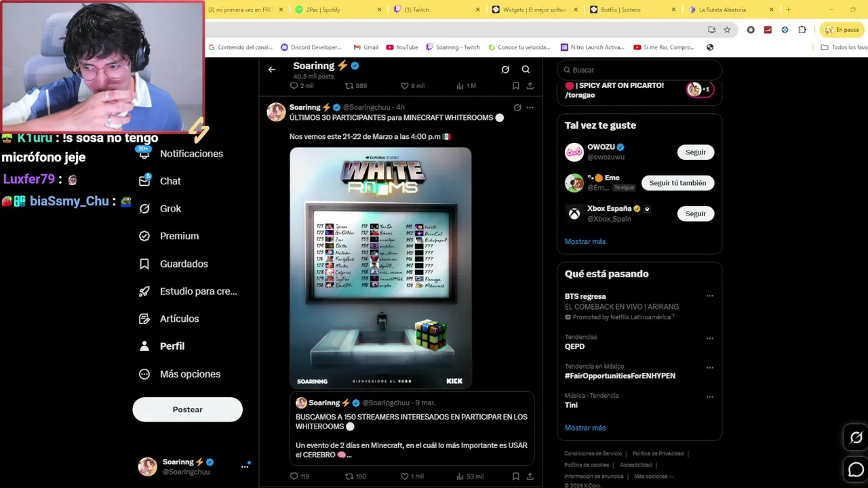
Task: Open options for #FairOpportunitiesForENHYPEN trend
Action: 709,367
